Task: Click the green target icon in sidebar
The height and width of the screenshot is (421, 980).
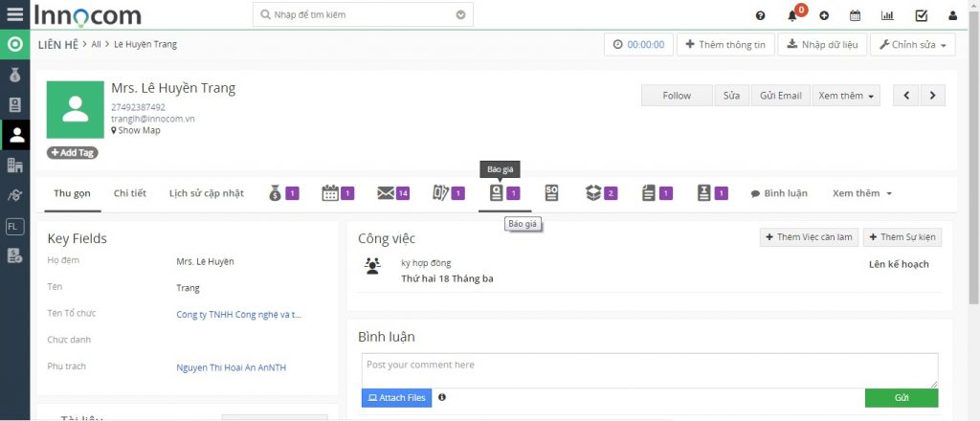Action: [14, 44]
